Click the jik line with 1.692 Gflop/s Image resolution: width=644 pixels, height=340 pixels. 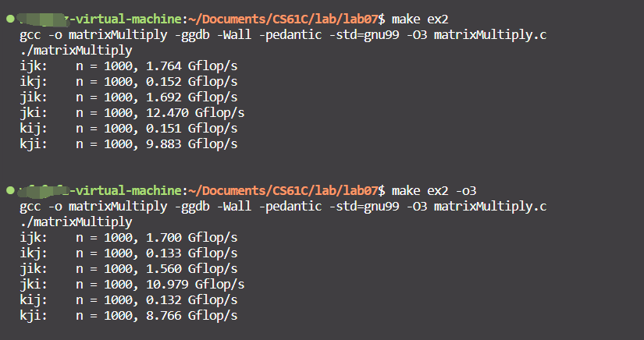pyautogui.click(x=129, y=97)
